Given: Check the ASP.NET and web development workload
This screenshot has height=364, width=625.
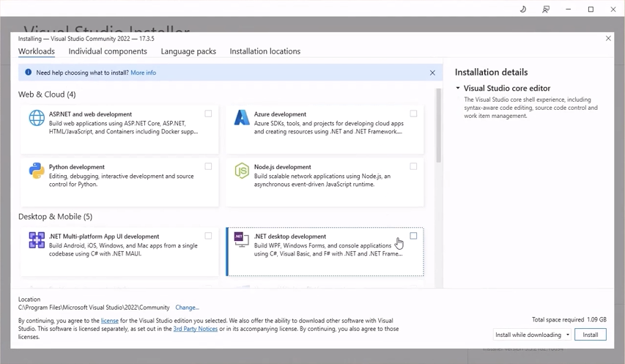Looking at the screenshot, I should pyautogui.click(x=208, y=114).
